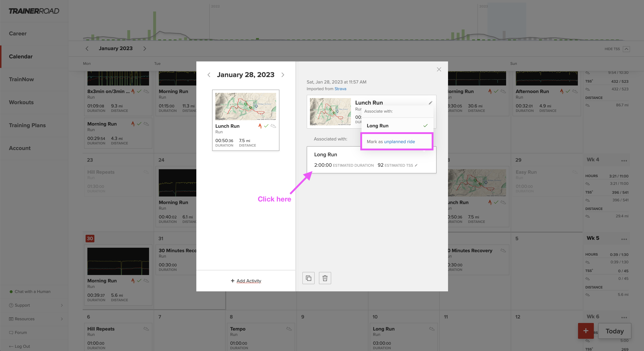Open the Lunch Run card in the day panel

pos(246,120)
